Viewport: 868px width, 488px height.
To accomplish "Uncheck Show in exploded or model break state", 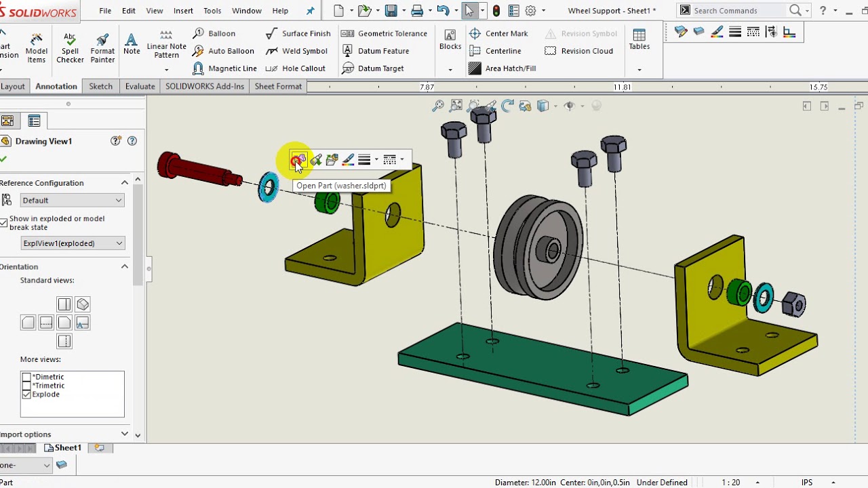I will pyautogui.click(x=3, y=222).
